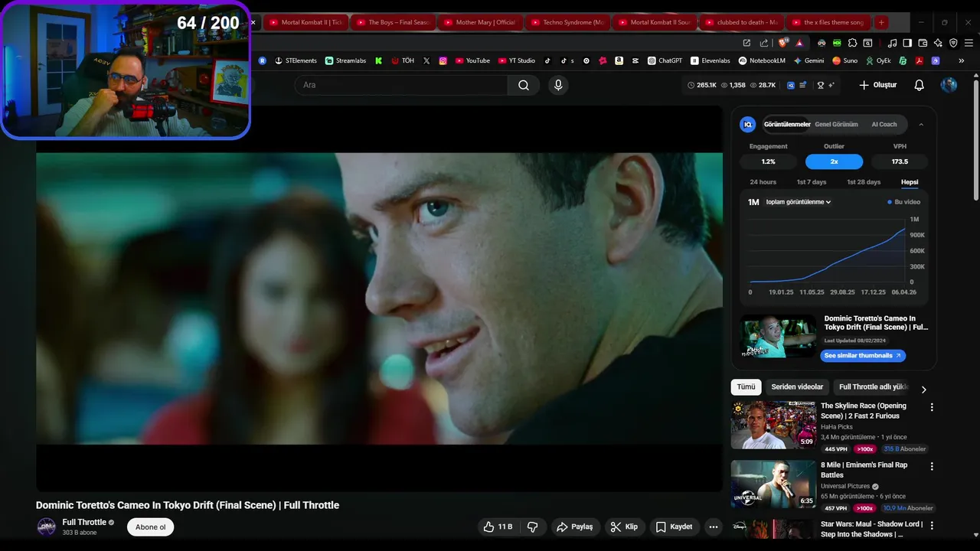Open the account avatar menu

(x=949, y=85)
